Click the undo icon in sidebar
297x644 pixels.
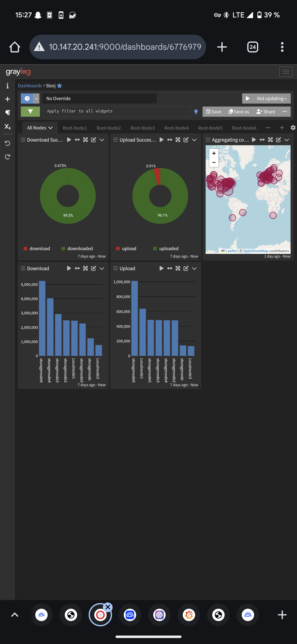click(7, 143)
